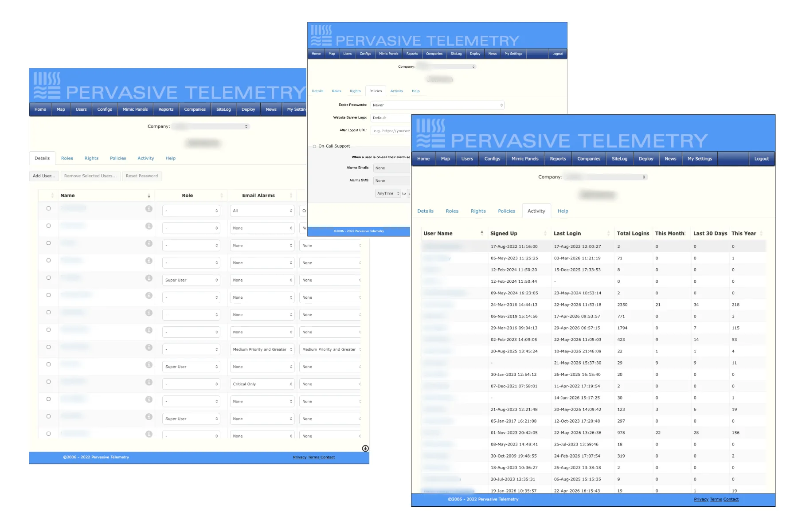This screenshot has width=798, height=532.
Task: Open the Website Banner Logo 'Default' dropdown
Action: pos(391,118)
